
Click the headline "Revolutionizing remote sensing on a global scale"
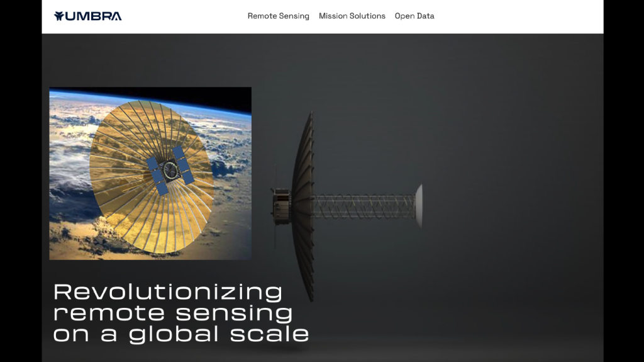[181, 313]
